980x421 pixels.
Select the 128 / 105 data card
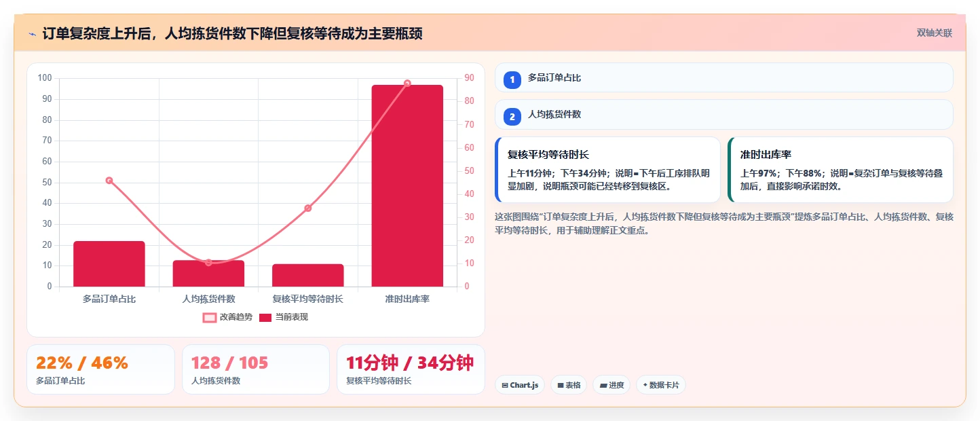[256, 369]
